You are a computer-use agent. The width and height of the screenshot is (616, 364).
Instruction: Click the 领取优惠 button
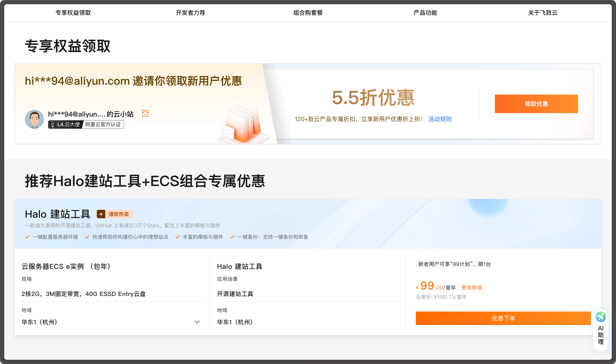point(536,104)
